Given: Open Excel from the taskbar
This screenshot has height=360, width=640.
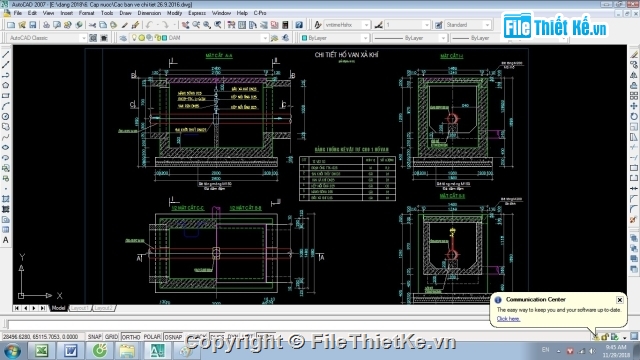Looking at the screenshot, I should (x=41, y=351).
